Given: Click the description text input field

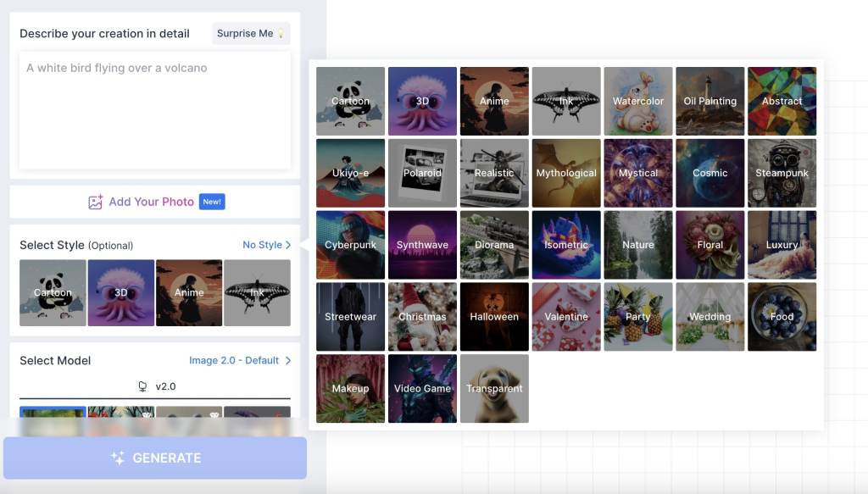Looking at the screenshot, I should [154, 110].
